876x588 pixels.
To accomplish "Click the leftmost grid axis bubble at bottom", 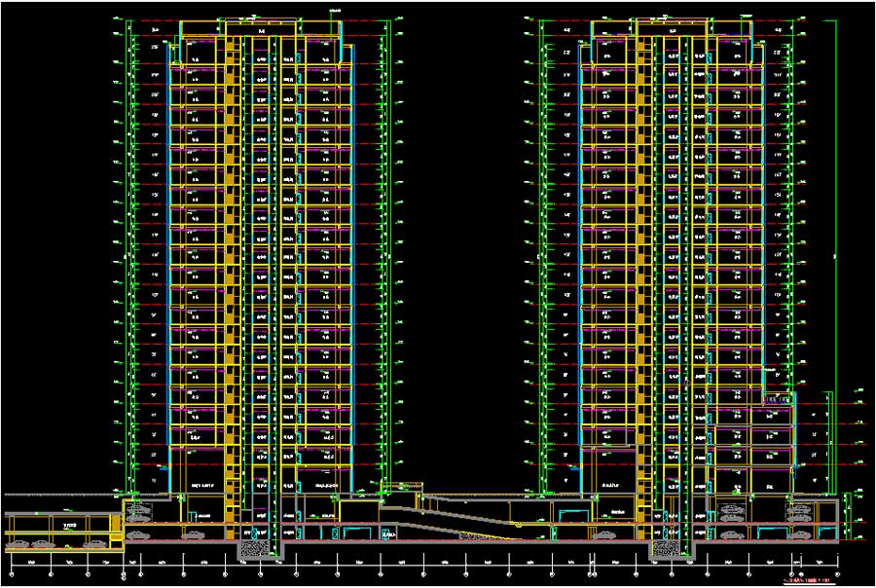I will [x=10, y=573].
